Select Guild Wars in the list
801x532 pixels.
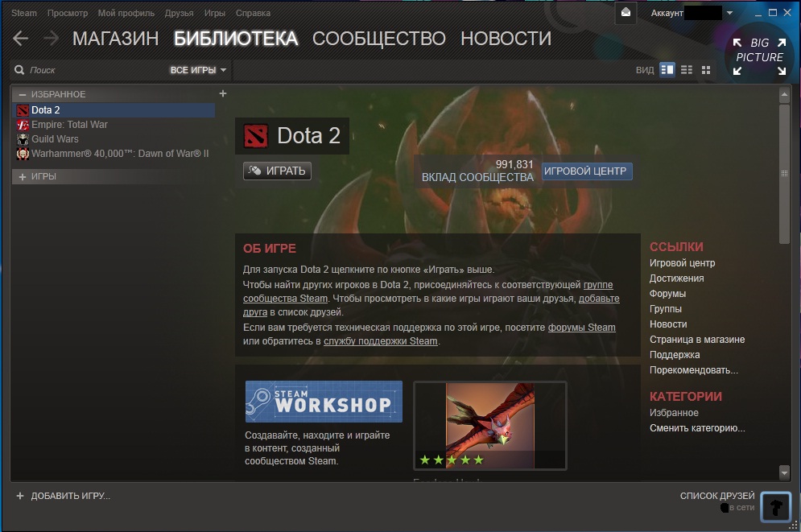(114, 139)
